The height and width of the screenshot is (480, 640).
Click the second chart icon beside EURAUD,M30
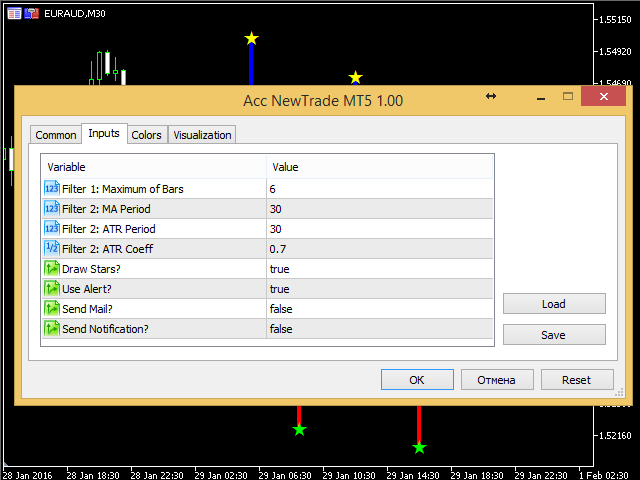click(x=31, y=13)
